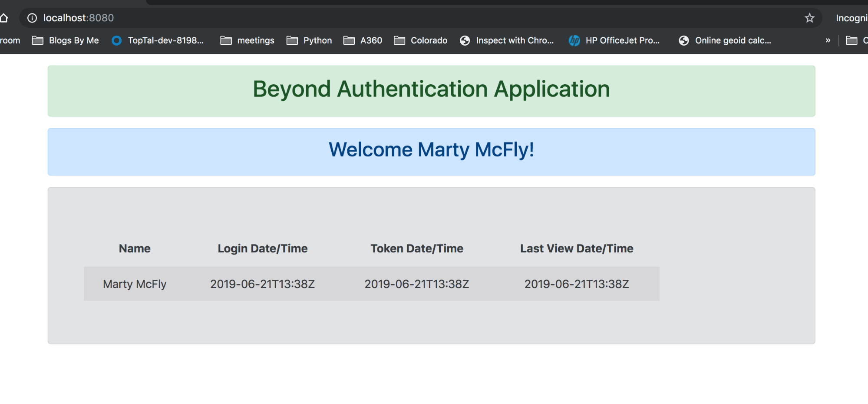Show hidden bookmarks with the double chevron
The height and width of the screenshot is (404, 868).
[x=828, y=40]
